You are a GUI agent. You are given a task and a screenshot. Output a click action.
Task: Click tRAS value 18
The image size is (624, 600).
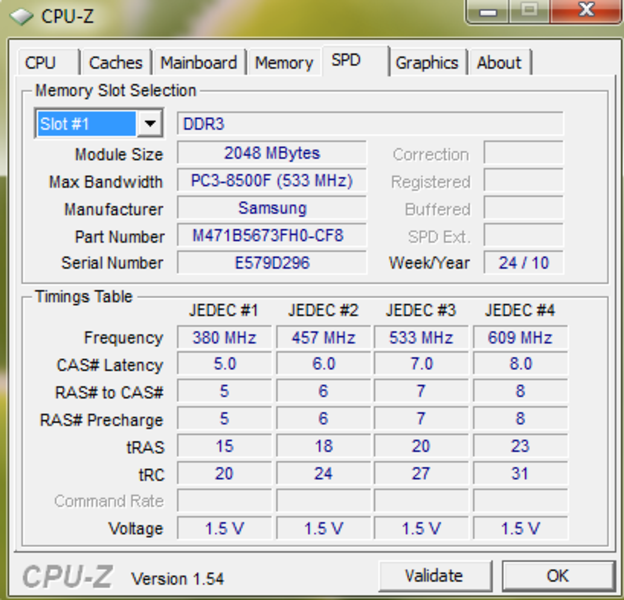(323, 446)
